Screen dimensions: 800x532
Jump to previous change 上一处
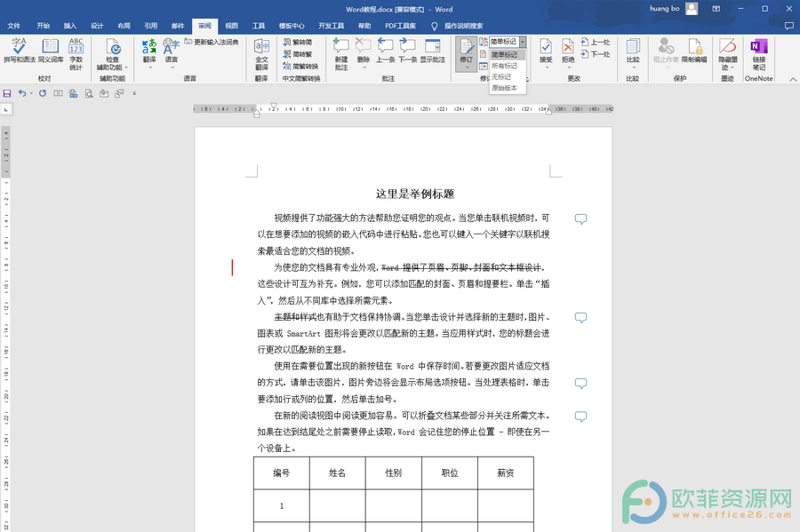[596, 43]
